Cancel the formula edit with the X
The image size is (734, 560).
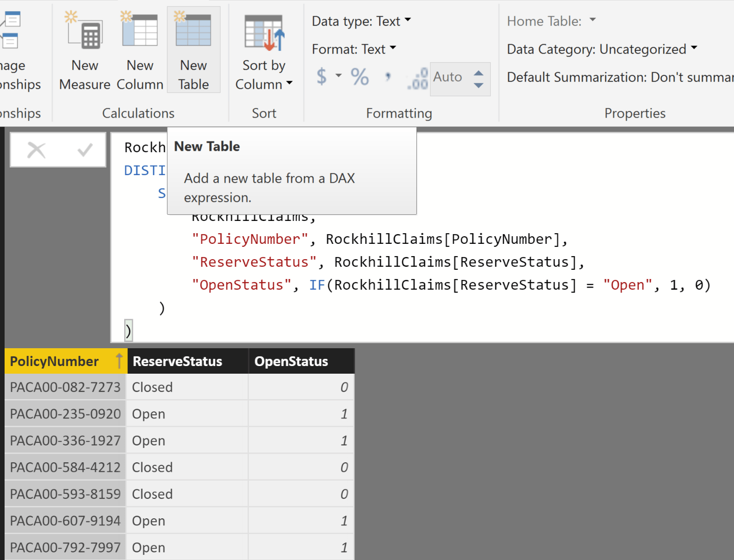pyautogui.click(x=36, y=149)
